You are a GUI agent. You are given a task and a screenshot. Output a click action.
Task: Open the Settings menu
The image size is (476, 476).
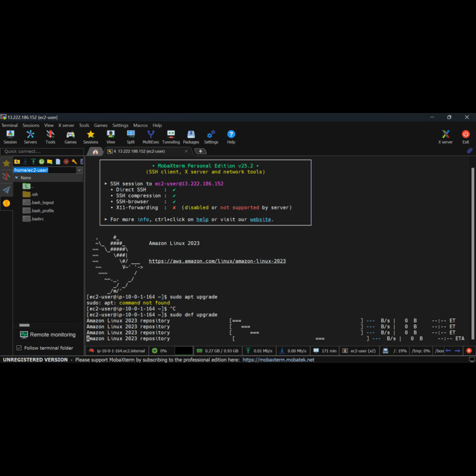(x=120, y=126)
